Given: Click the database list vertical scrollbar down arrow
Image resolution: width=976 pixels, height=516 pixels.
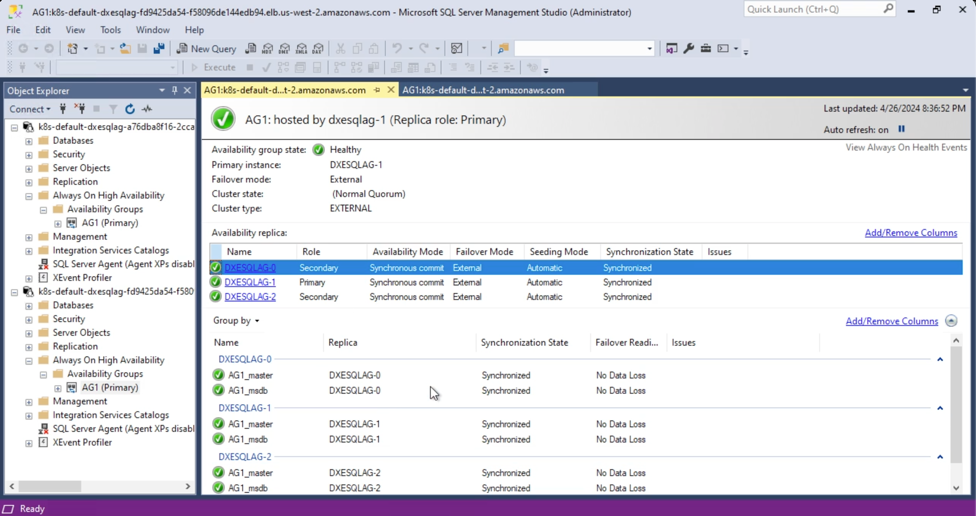Looking at the screenshot, I should [x=957, y=488].
